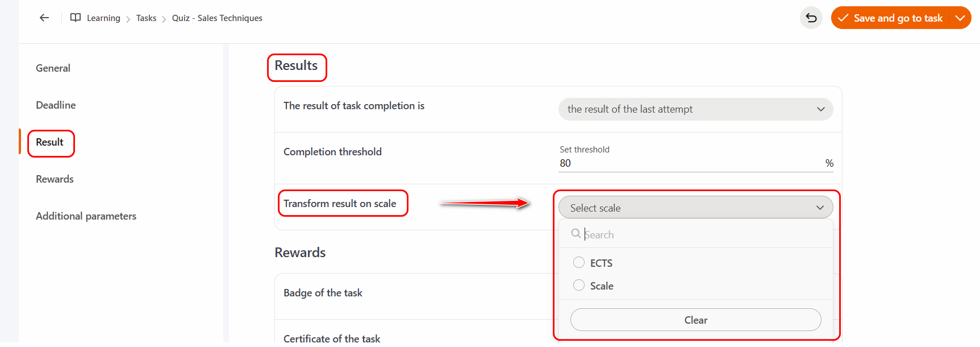
Task: Switch to the Deadline section
Action: click(56, 105)
